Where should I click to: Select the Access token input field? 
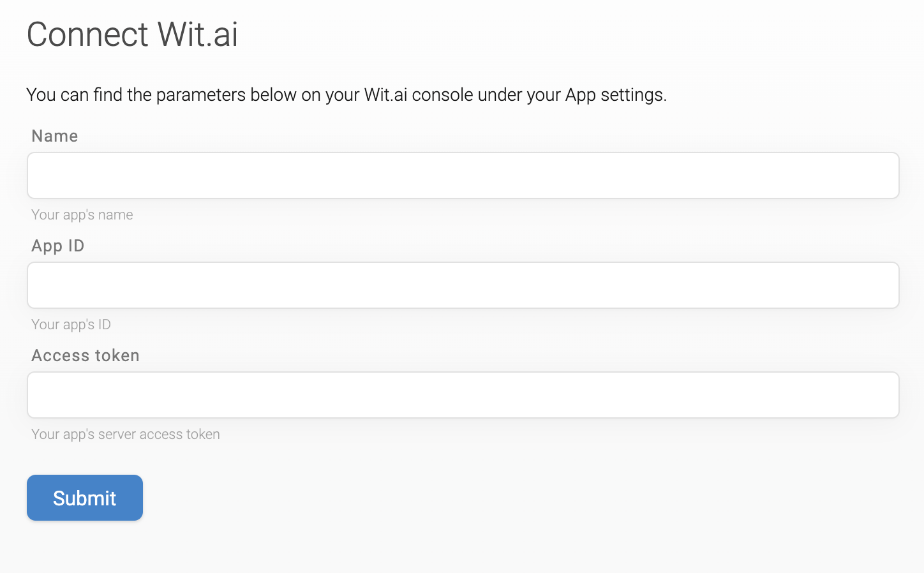click(x=463, y=395)
